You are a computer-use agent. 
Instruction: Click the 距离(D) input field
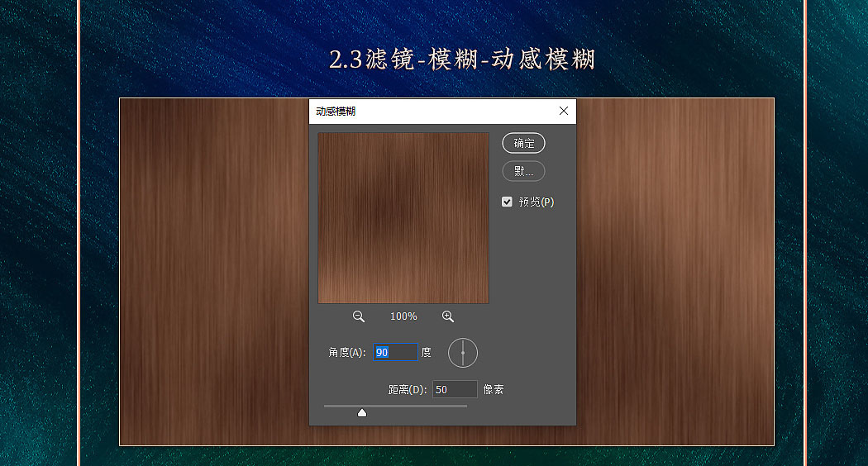[x=455, y=390]
